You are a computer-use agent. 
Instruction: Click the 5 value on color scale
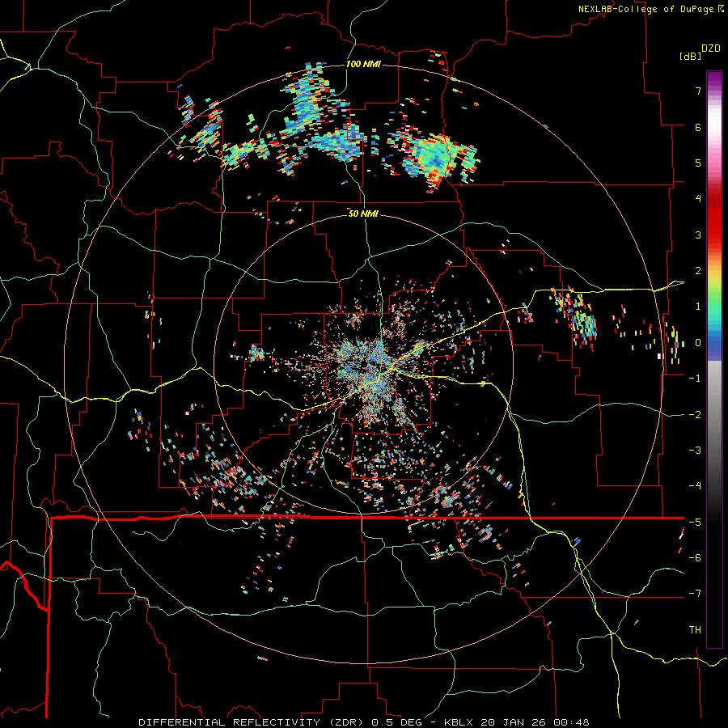tap(698, 163)
